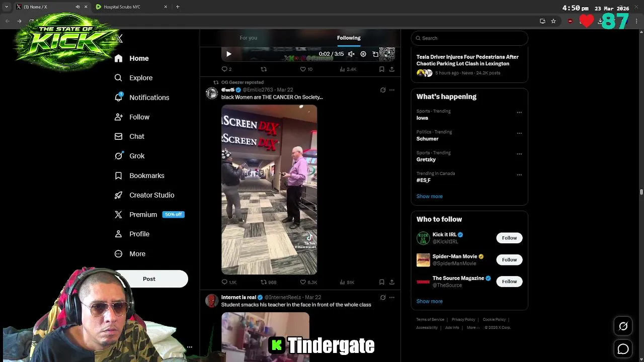Like the post with 6.3K likes
The width and height of the screenshot is (644, 362).
[308, 282]
